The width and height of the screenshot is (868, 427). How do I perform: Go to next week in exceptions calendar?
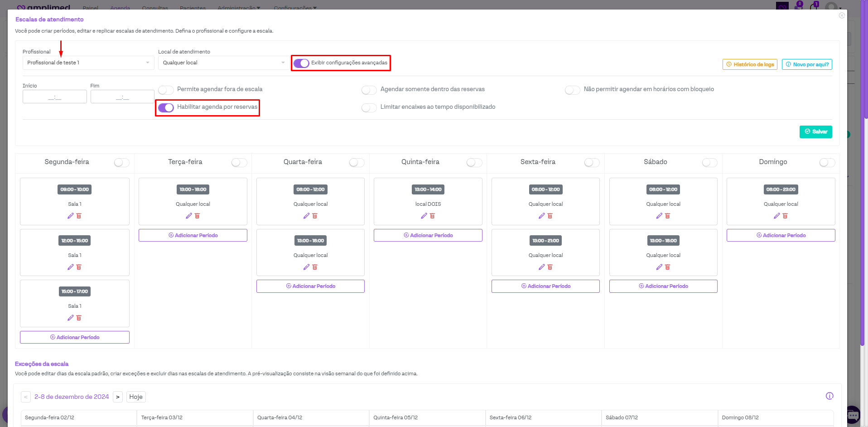118,397
